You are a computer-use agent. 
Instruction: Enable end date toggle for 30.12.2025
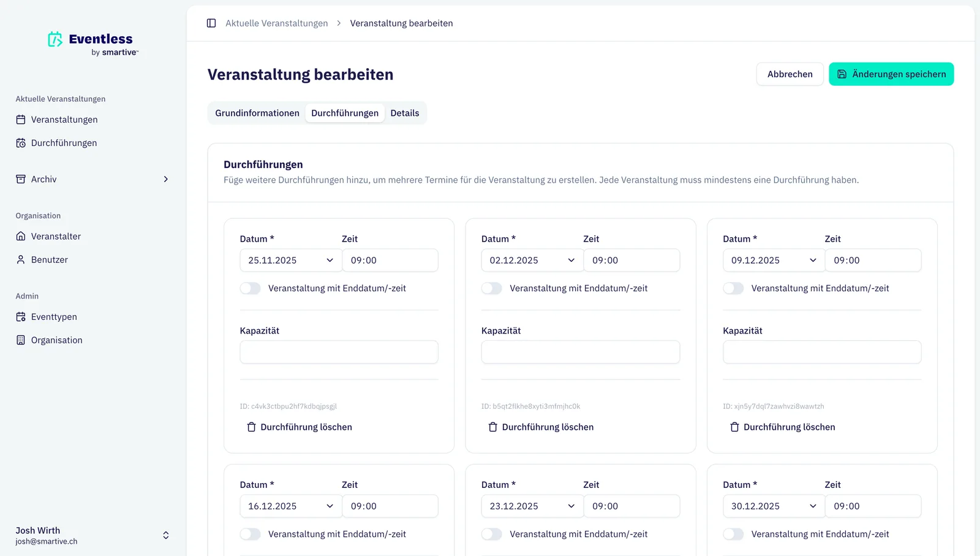[733, 534]
